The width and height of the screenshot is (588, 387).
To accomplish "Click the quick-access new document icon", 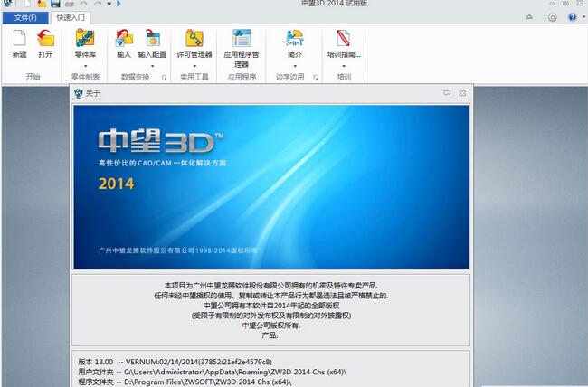I will 27,4.
